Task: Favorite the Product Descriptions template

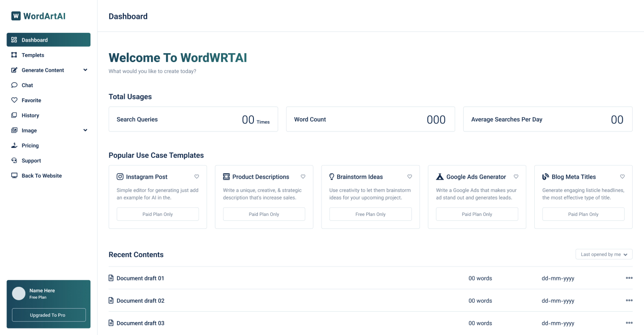Action: pos(303,176)
